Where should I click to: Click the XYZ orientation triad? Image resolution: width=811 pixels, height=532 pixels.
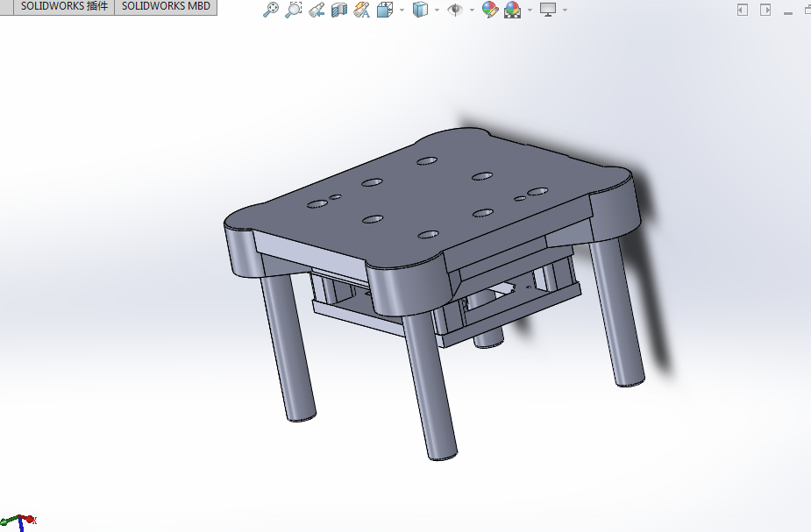(18, 522)
